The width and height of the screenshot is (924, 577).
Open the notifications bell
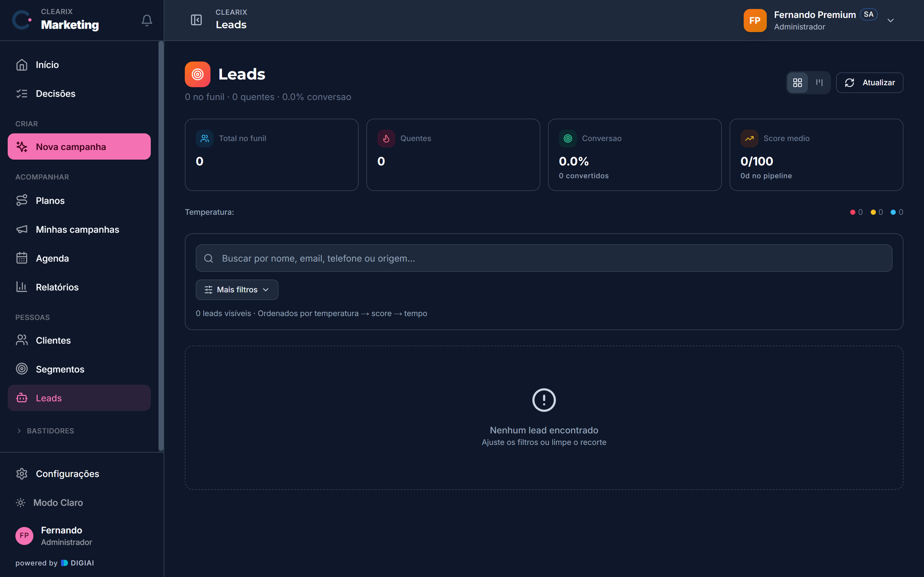click(x=147, y=20)
